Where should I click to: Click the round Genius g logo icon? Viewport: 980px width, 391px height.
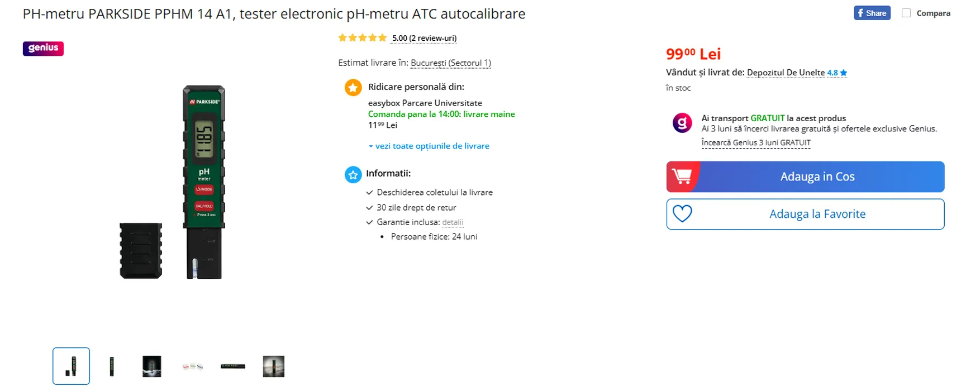[x=682, y=122]
